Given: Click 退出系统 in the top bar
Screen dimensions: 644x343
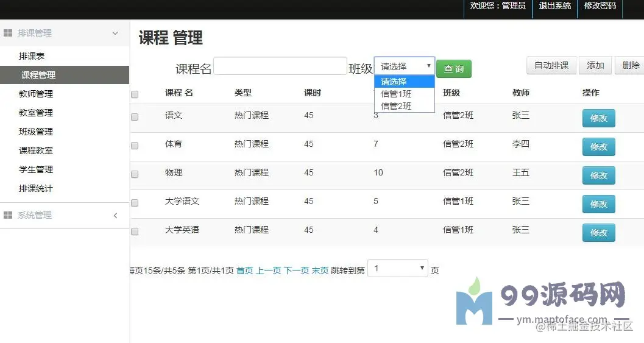Looking at the screenshot, I should coord(555,5).
